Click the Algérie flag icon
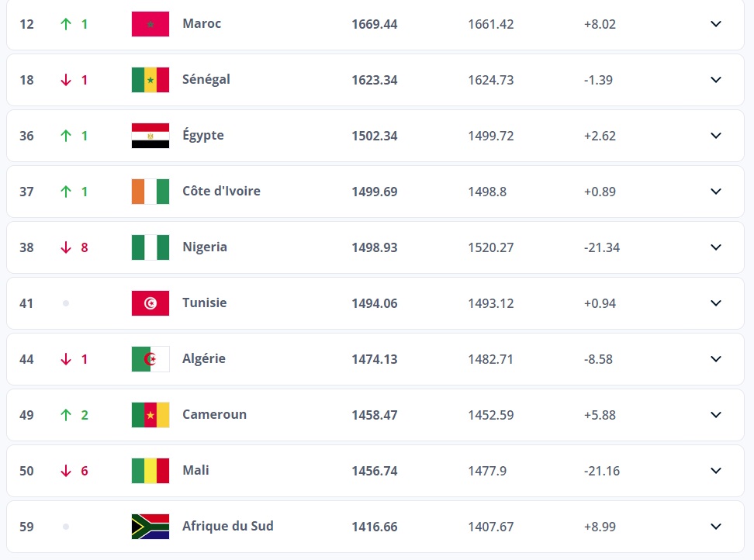754x560 pixels. (150, 359)
